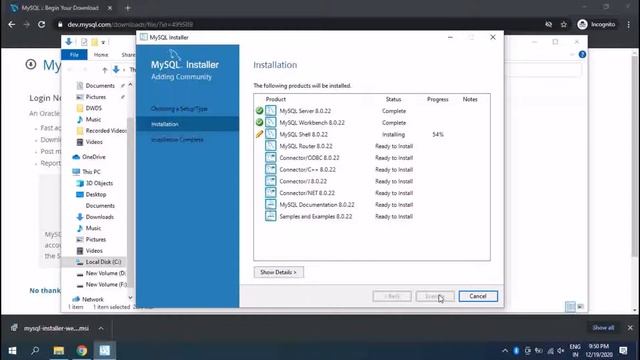
Task: Click the Connector/NET 8.0.22 product icon
Action: pyautogui.click(x=271, y=193)
